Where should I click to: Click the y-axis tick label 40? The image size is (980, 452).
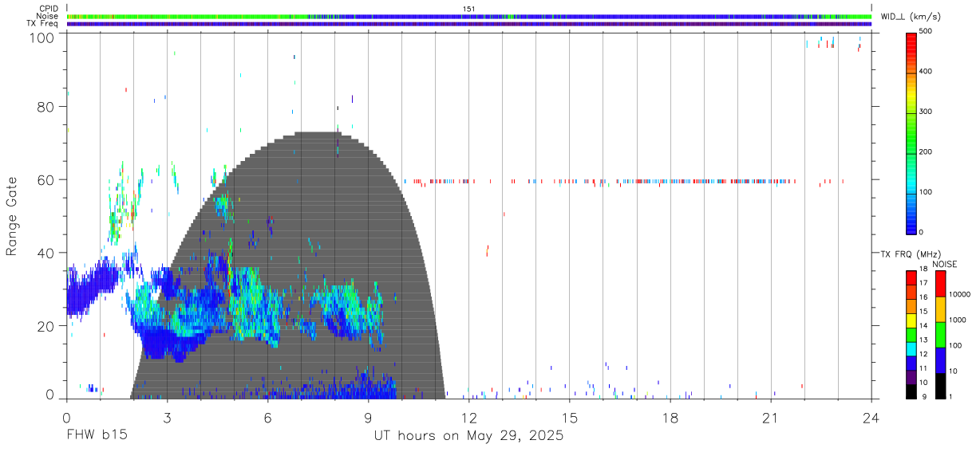coord(46,253)
